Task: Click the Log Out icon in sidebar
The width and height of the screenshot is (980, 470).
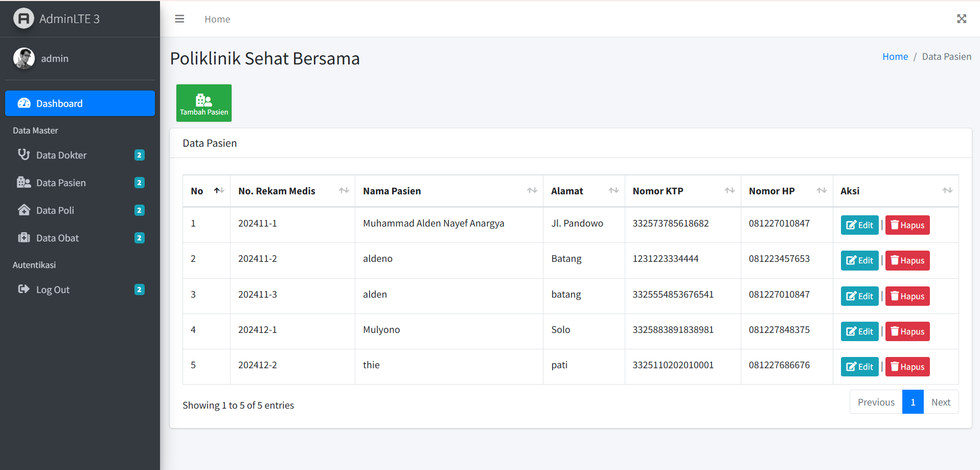Action: tap(24, 289)
